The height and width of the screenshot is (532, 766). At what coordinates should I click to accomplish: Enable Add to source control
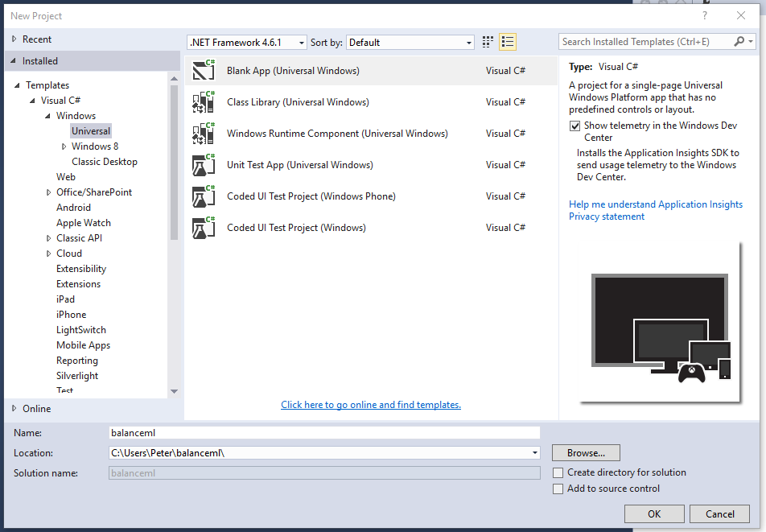[x=558, y=489]
